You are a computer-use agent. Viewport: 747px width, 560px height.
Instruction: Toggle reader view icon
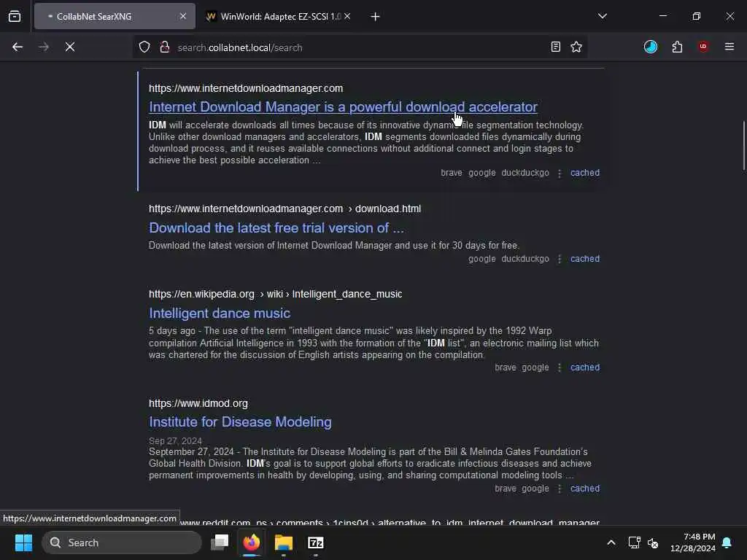[x=555, y=47]
